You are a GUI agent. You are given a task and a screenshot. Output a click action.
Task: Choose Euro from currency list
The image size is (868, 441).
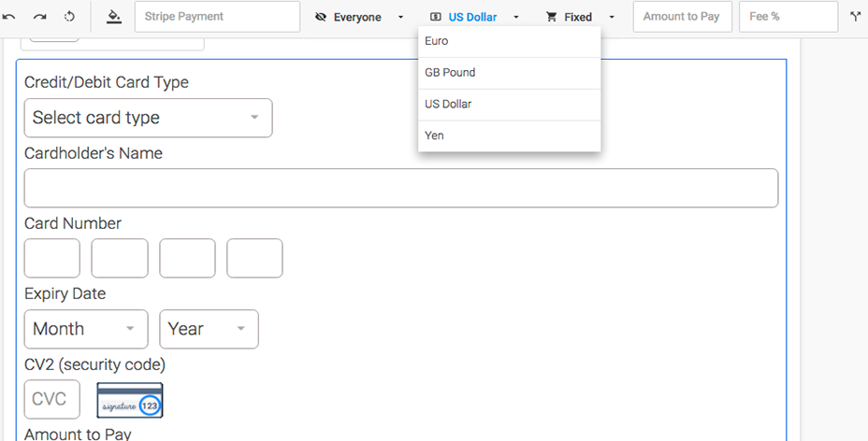tap(509, 41)
